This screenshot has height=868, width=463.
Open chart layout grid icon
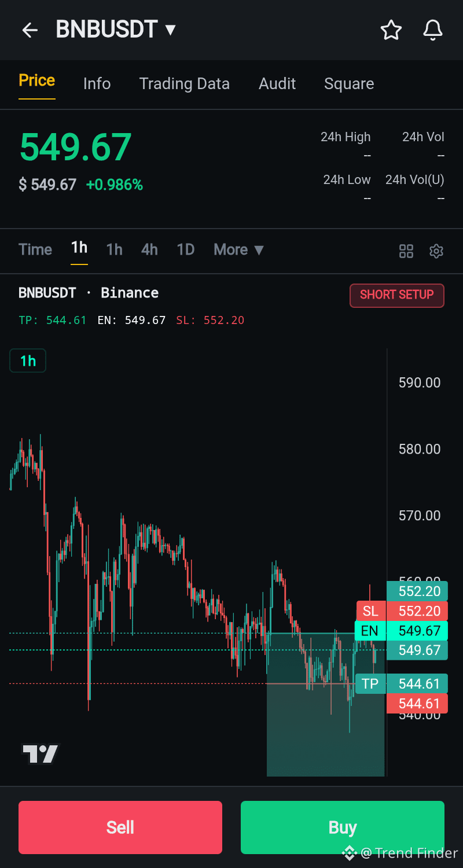coord(406,251)
